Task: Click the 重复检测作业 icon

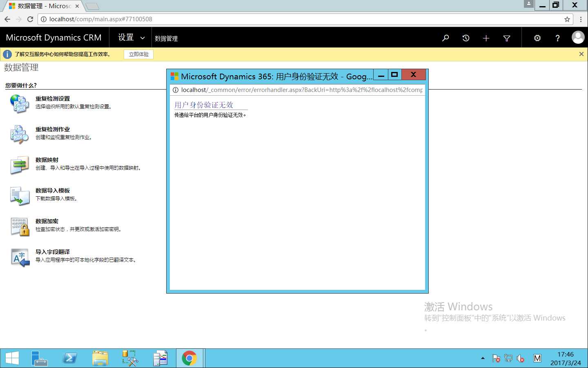Action: [20, 134]
